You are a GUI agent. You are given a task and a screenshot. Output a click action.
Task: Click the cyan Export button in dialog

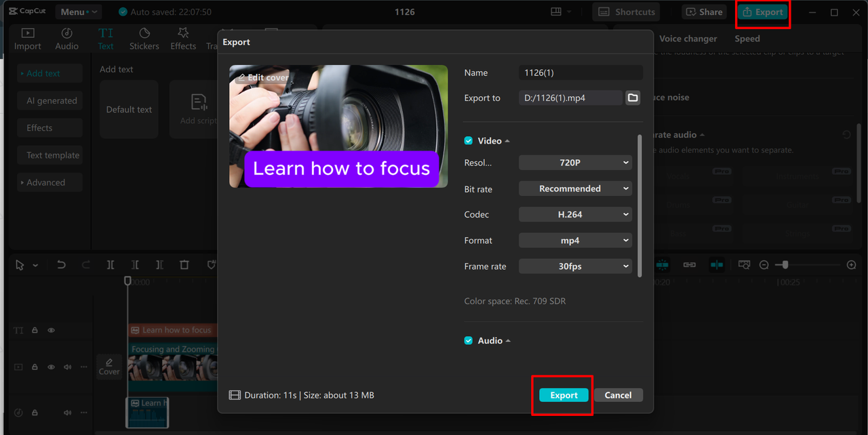tap(564, 395)
